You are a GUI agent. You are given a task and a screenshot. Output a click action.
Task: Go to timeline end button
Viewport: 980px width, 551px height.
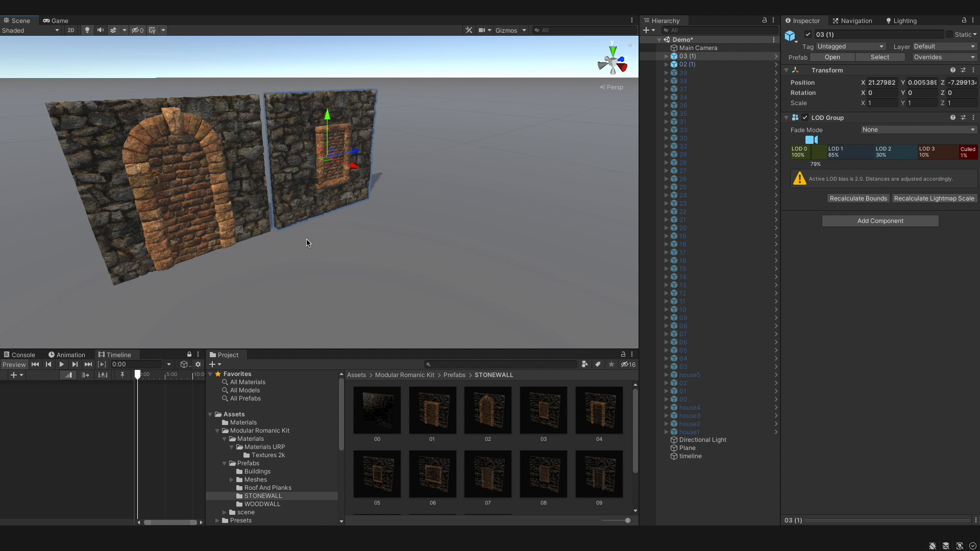pyautogui.click(x=88, y=364)
